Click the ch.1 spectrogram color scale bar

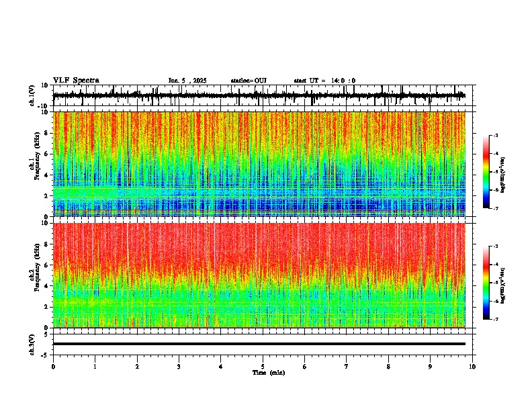pos(486,172)
